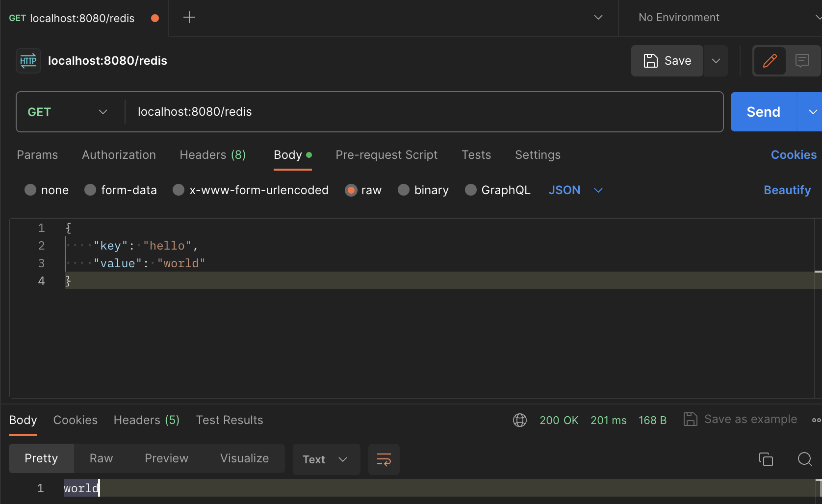Screen dimensions: 822x504
Task: Click the copy response icon
Action: click(x=766, y=459)
